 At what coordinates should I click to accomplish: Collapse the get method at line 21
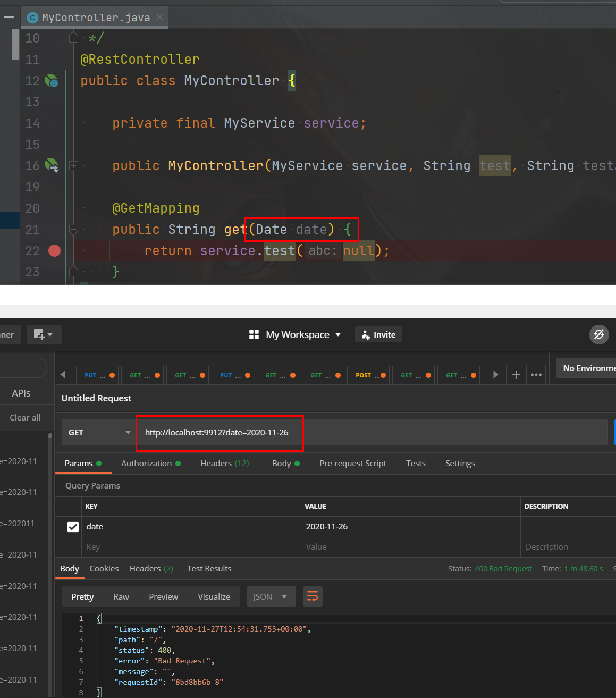tap(74, 229)
